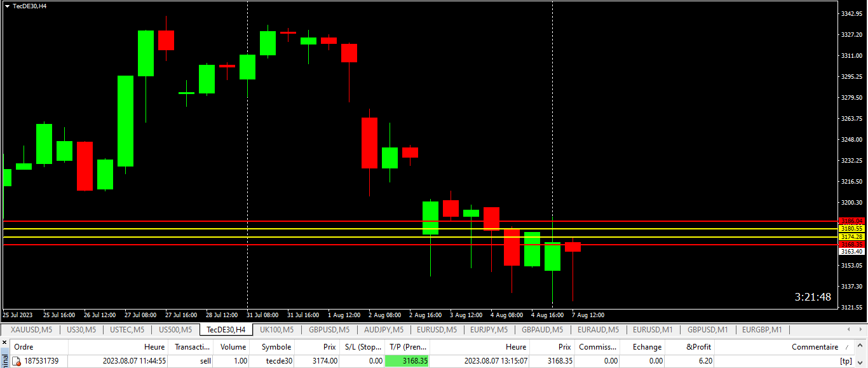
Task: Close the terminal panel with X button
Action: (4, 343)
